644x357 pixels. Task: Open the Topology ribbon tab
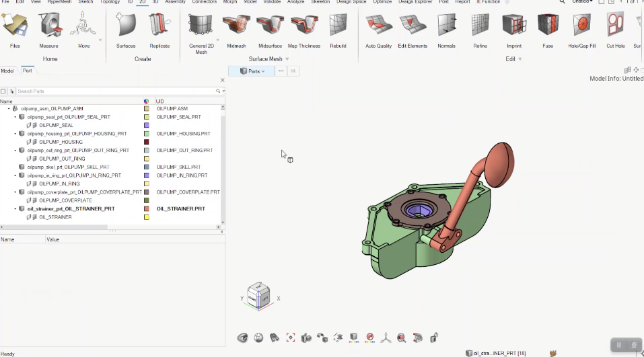pos(110,2)
